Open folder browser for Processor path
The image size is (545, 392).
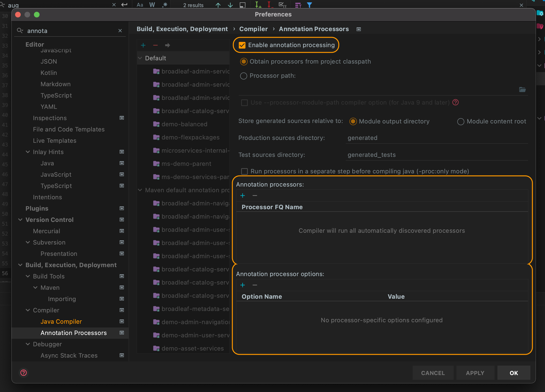(523, 90)
